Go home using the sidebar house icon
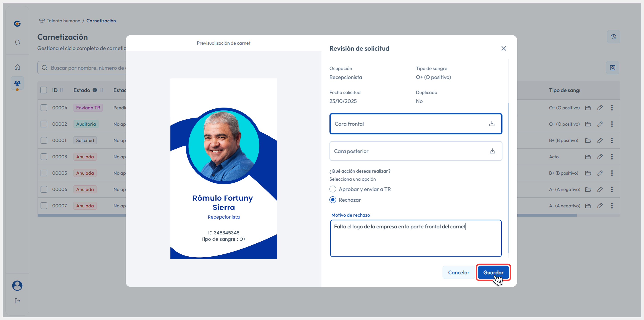The height and width of the screenshot is (320, 644). [17, 67]
